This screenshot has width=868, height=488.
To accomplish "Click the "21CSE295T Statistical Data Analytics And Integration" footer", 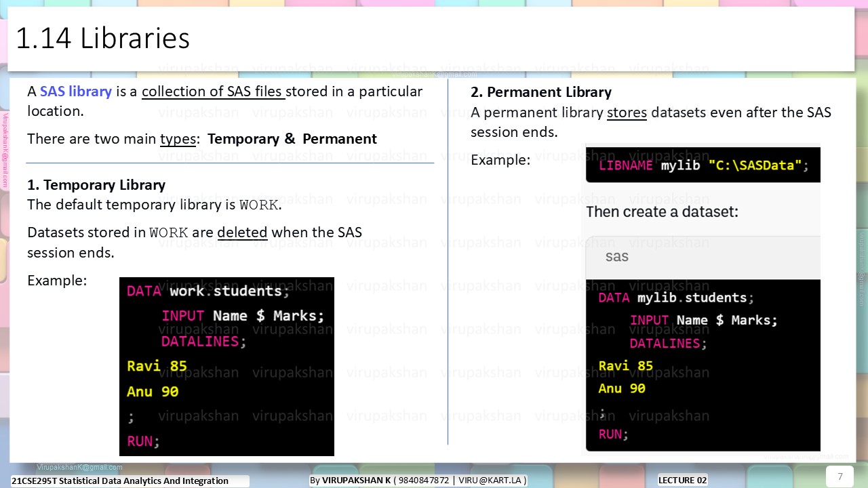I will click(120, 481).
